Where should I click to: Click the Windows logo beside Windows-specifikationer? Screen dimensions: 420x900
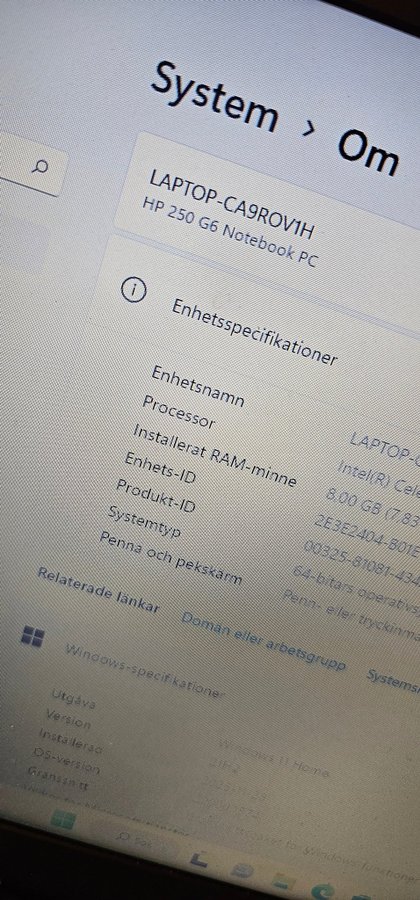point(33,636)
